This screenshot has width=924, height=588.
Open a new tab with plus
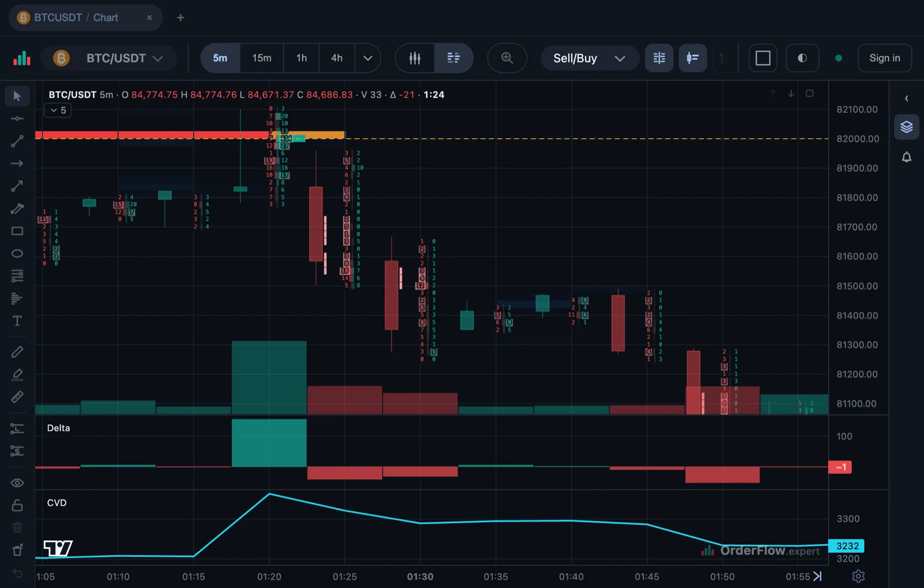pyautogui.click(x=181, y=17)
